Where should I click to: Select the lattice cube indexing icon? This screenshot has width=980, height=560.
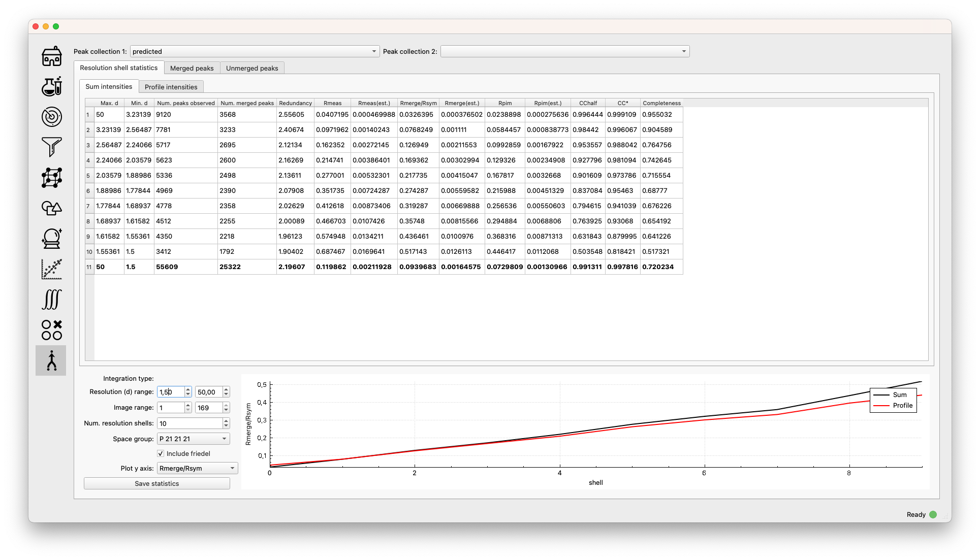coord(51,178)
